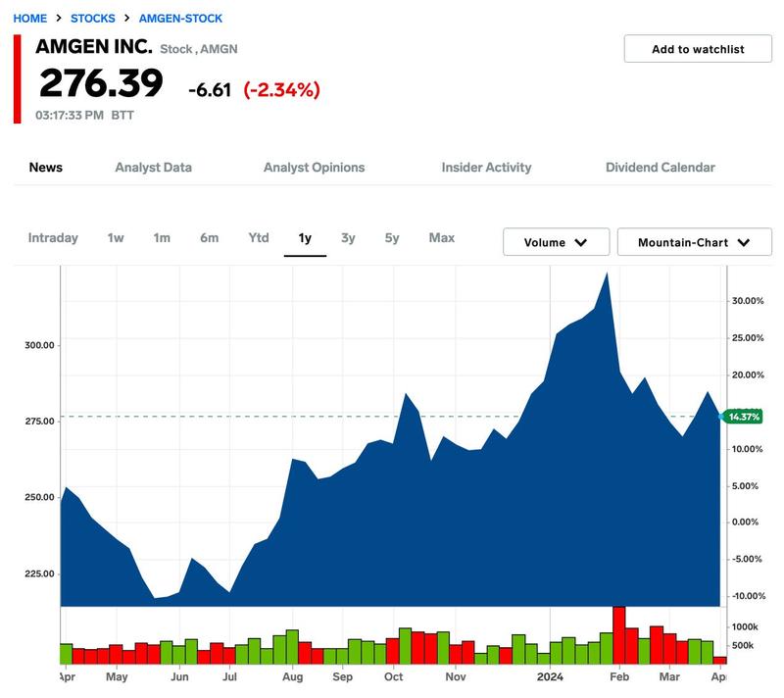Viewport: 784px width, 698px height.
Task: Select the Ytd chart range
Action: click(x=259, y=238)
